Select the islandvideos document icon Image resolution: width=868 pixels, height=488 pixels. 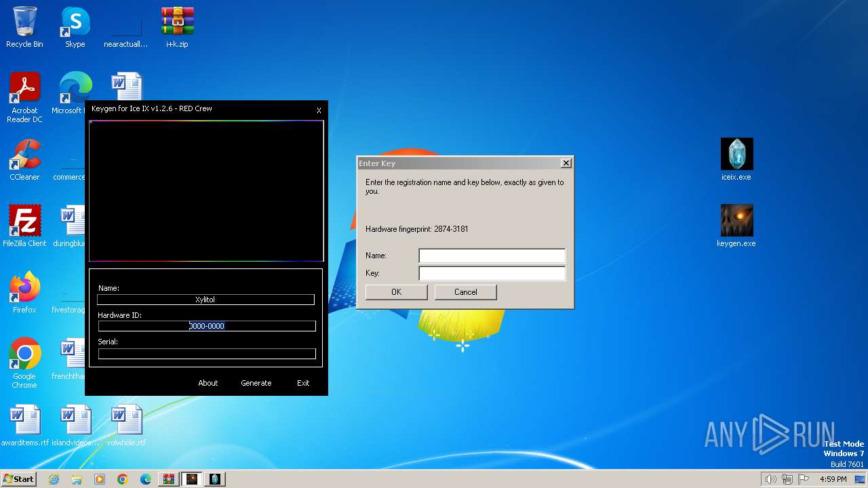click(x=75, y=426)
